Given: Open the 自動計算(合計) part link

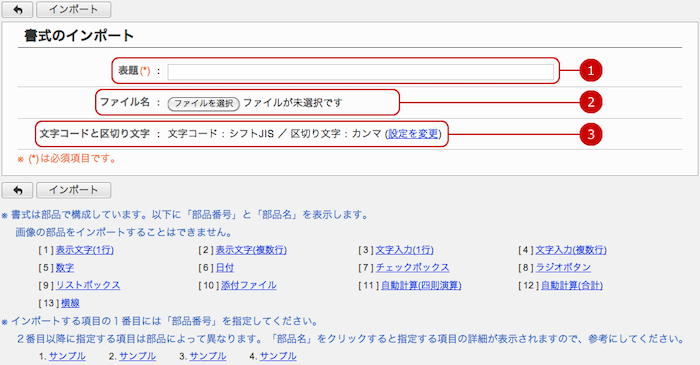Looking at the screenshot, I should 572,285.
